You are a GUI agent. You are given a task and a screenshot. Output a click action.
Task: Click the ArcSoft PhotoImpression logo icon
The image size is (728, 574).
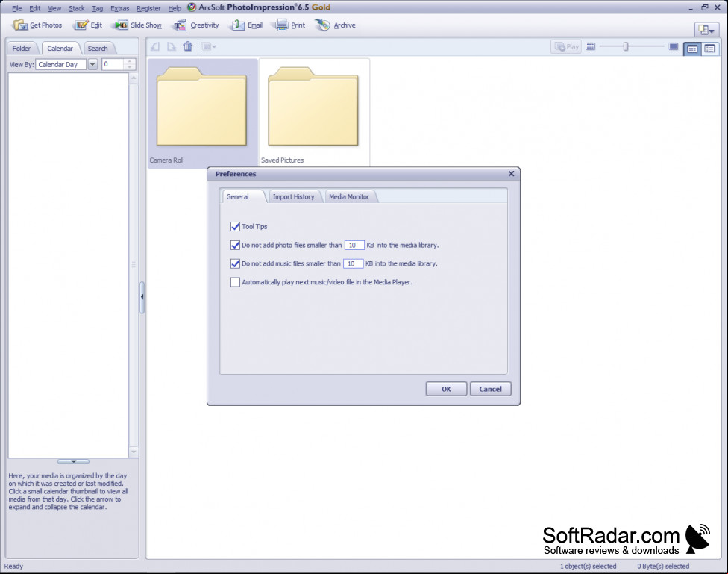pyautogui.click(x=191, y=7)
